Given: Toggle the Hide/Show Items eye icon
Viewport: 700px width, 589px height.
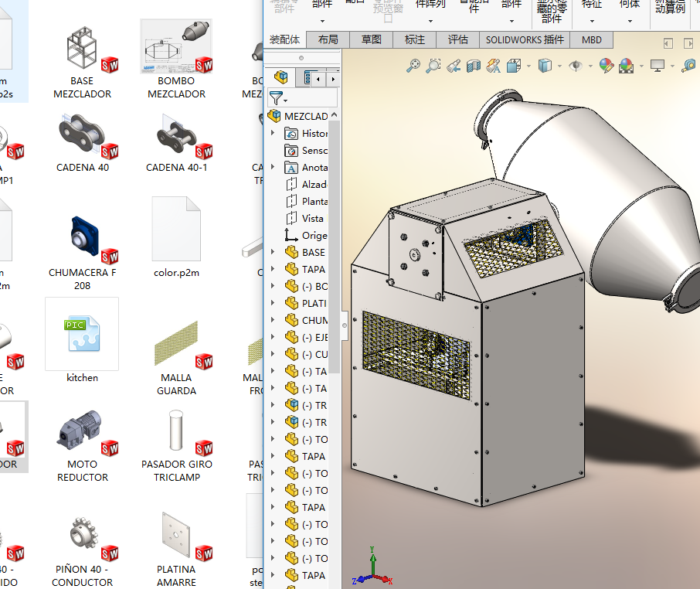Looking at the screenshot, I should coord(575,66).
